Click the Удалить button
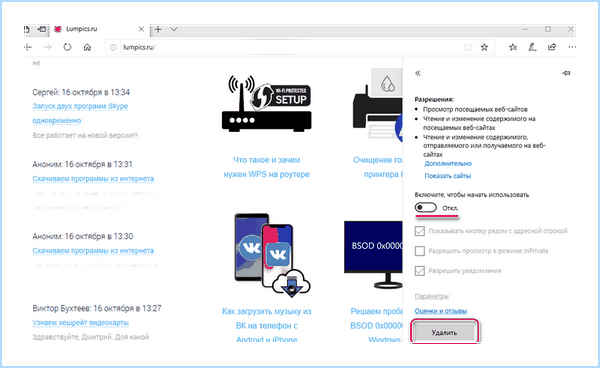The height and width of the screenshot is (368, 600). pyautogui.click(x=444, y=333)
